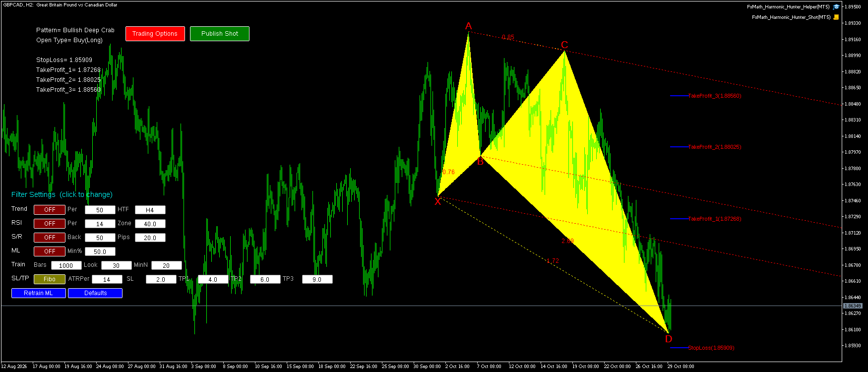Click the 1.89500 price axis label
The image size is (868, 372).
(853, 7)
